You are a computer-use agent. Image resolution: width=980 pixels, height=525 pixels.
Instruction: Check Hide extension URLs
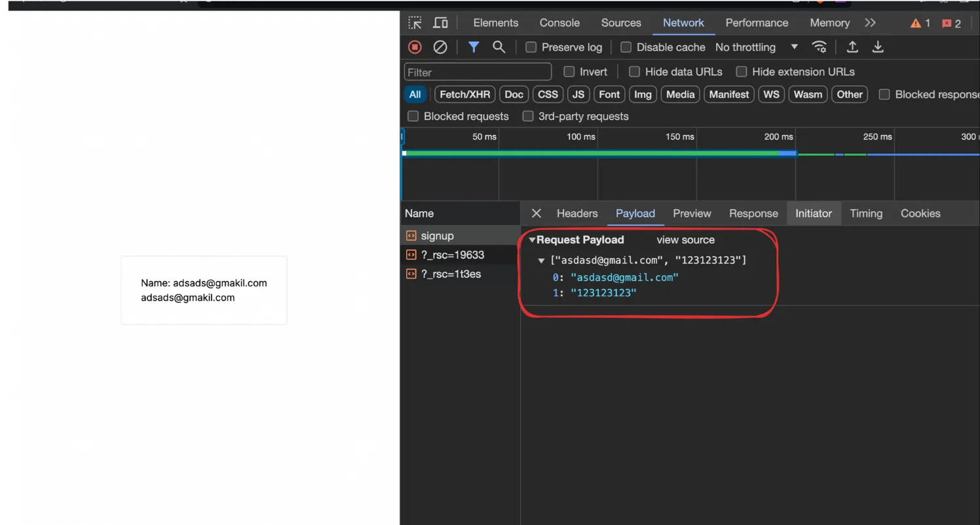(742, 72)
